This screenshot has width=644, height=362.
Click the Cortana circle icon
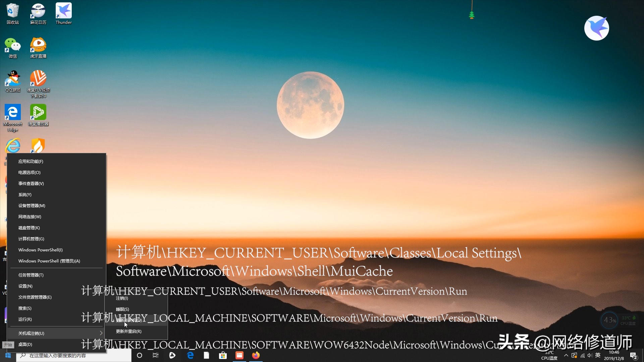[140, 355]
